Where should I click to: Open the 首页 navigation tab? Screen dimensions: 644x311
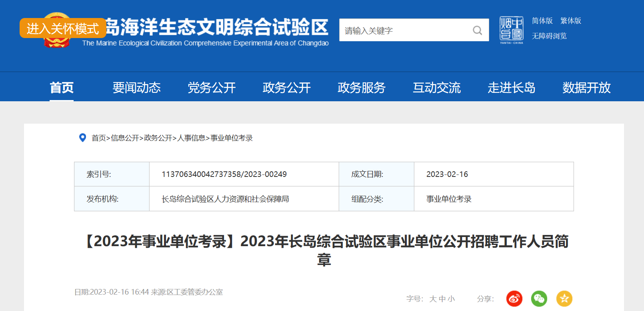pos(62,88)
